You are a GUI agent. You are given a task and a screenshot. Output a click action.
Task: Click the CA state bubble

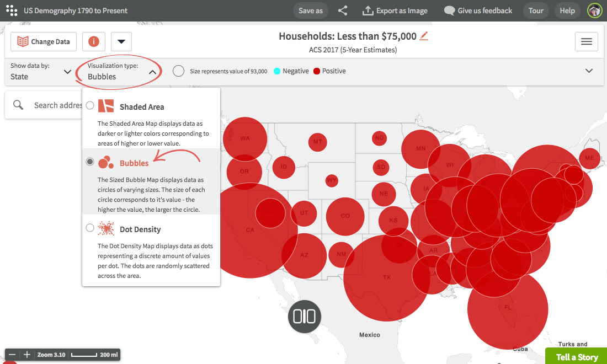click(x=250, y=231)
